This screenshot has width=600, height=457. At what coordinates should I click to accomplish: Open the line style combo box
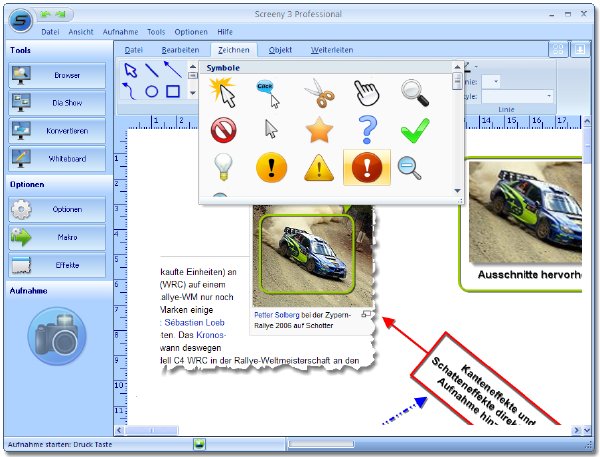[x=517, y=96]
